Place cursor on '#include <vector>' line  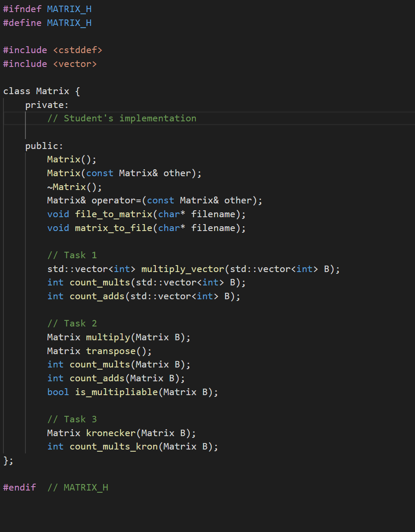click(50, 64)
